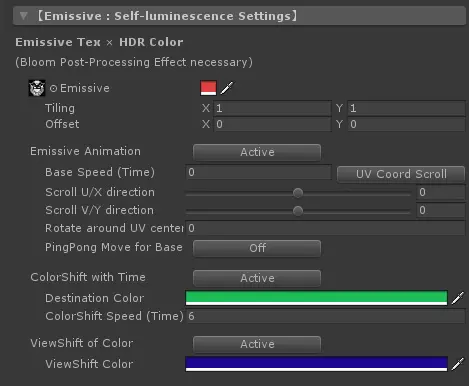Open the red Emissive HDR color swatch

point(208,88)
